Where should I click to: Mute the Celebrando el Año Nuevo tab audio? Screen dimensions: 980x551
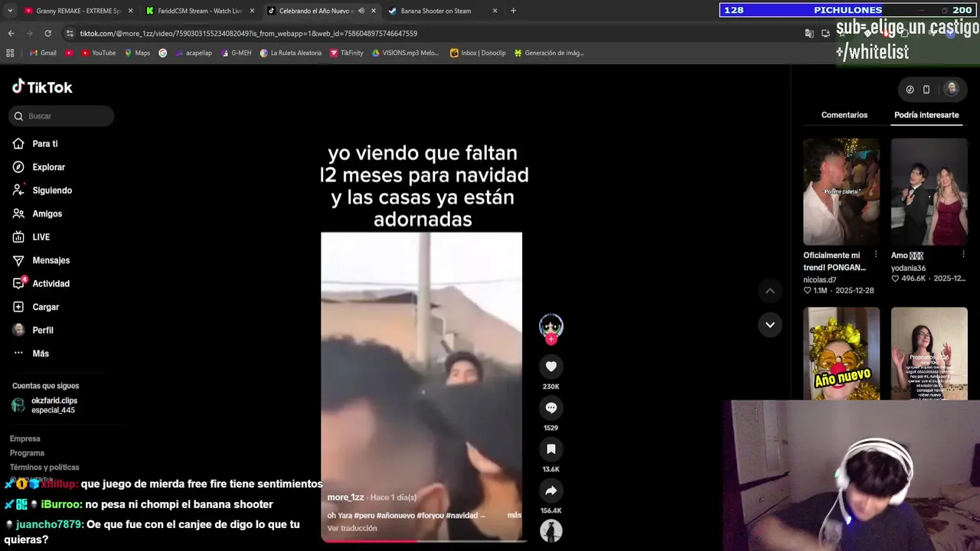tap(361, 11)
